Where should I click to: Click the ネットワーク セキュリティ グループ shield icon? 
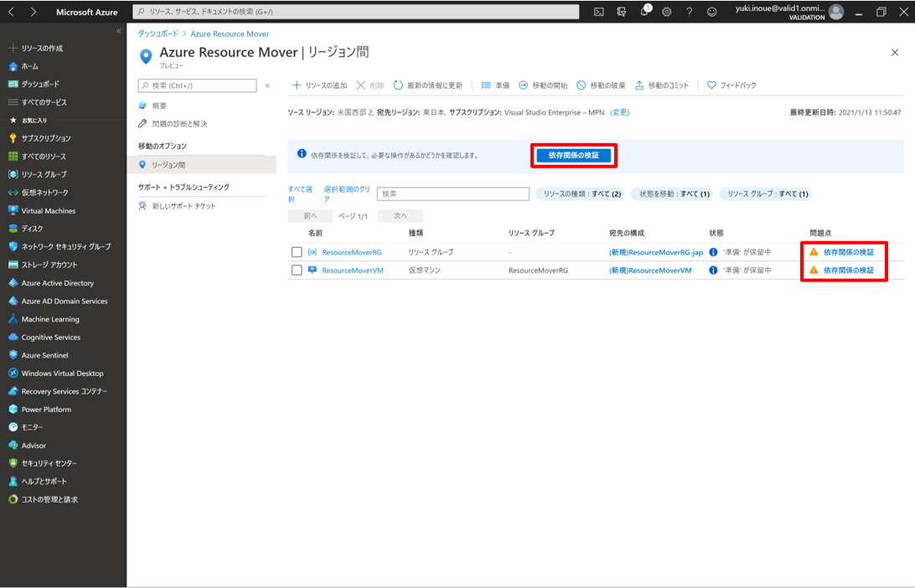tap(13, 247)
